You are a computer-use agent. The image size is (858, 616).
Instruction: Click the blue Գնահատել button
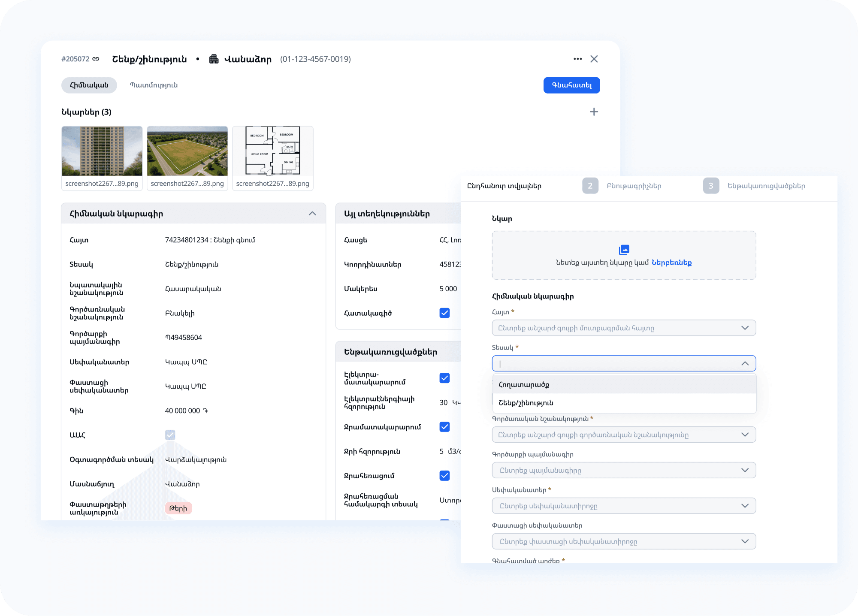pos(571,85)
